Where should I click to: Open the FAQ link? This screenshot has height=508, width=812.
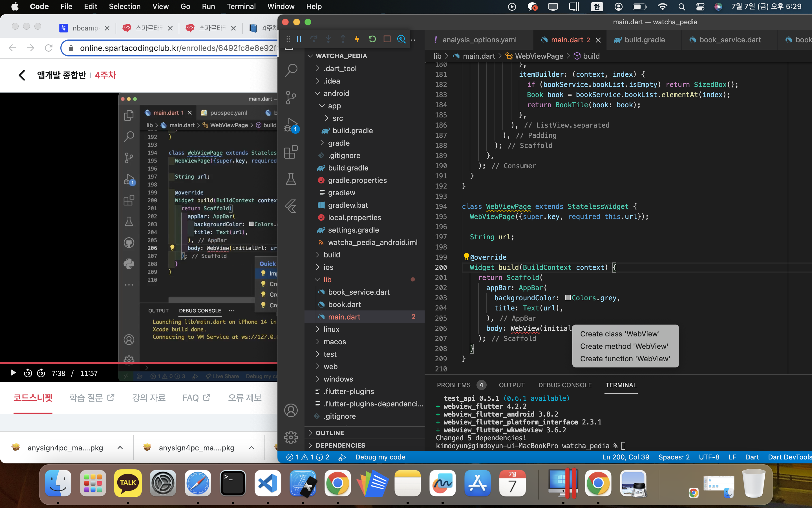pos(196,397)
